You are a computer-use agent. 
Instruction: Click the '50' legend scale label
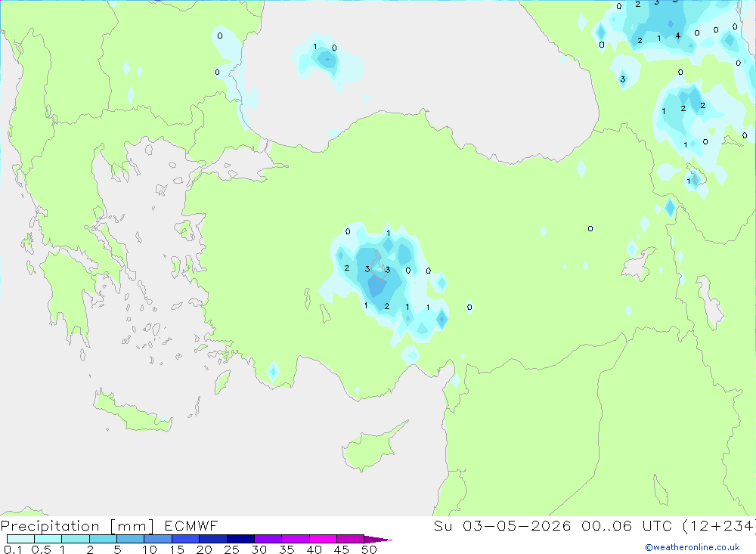tap(369, 549)
